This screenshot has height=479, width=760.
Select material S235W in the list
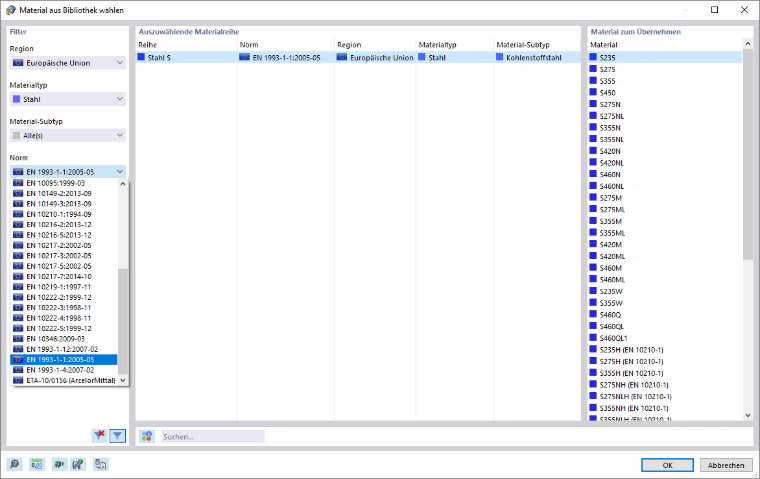[x=665, y=291]
